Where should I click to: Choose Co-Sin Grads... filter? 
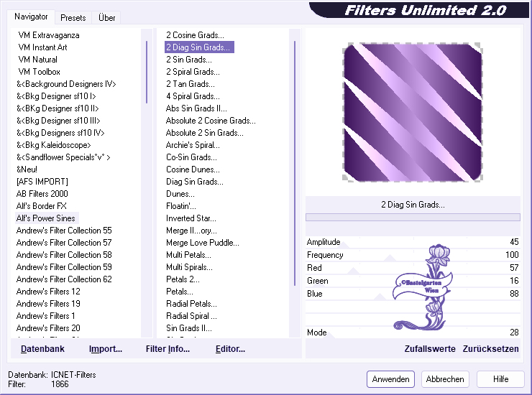tap(191, 157)
